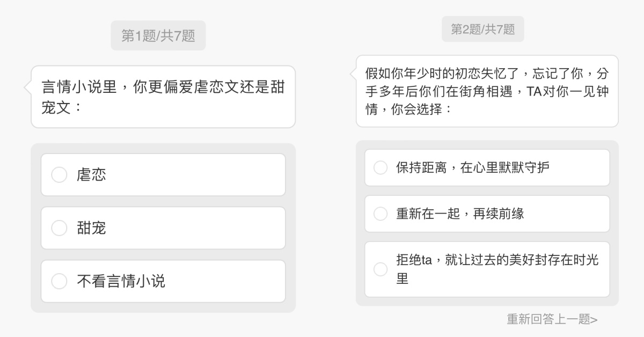
Task: Select the 不看言情小说 radio button
Action: (x=59, y=281)
